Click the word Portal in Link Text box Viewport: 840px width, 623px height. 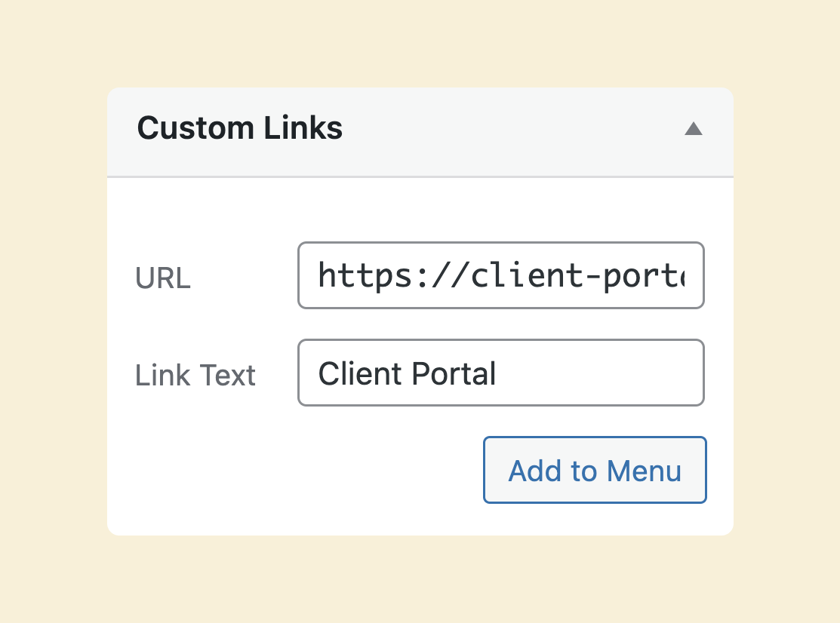[x=454, y=373]
